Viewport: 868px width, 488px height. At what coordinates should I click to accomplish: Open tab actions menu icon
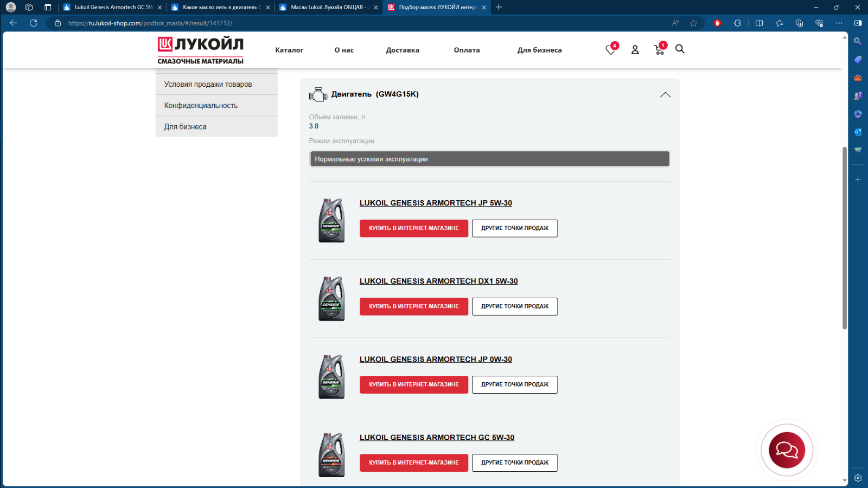48,7
